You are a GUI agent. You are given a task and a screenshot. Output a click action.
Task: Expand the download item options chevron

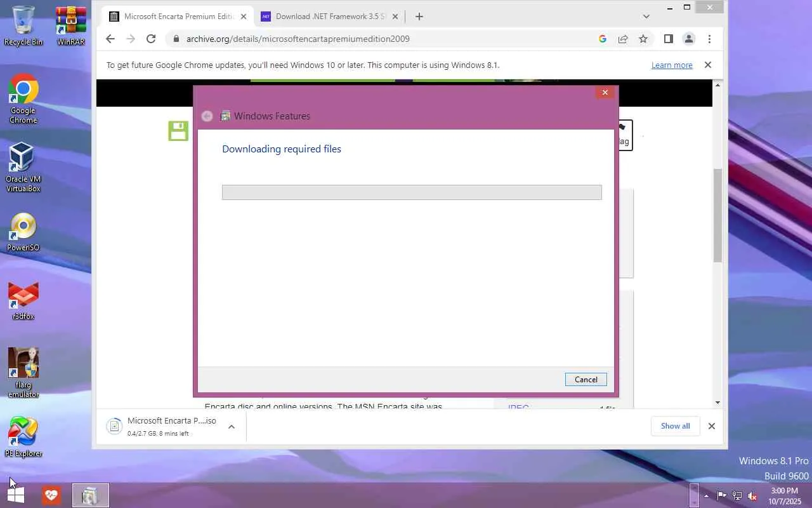[x=232, y=427]
